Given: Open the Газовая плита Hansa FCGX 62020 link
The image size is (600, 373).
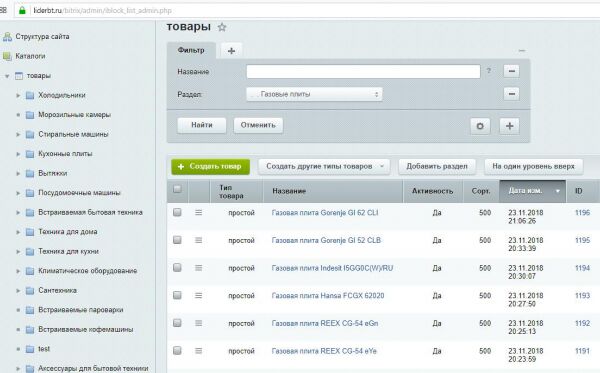Looking at the screenshot, I should (328, 296).
